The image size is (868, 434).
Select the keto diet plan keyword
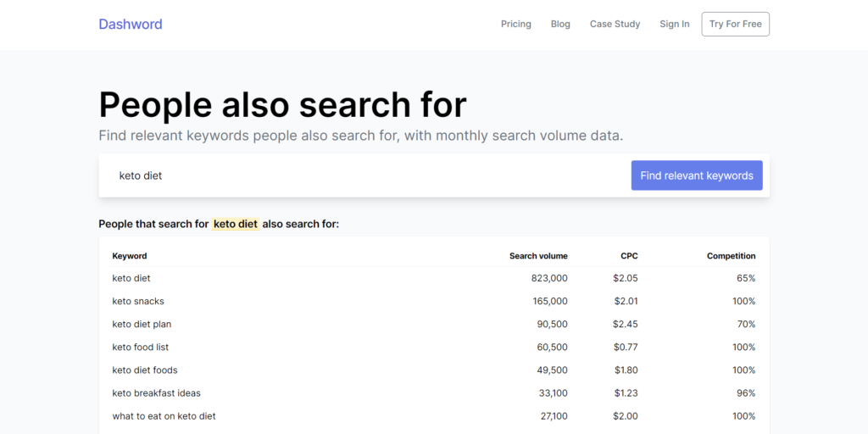142,324
